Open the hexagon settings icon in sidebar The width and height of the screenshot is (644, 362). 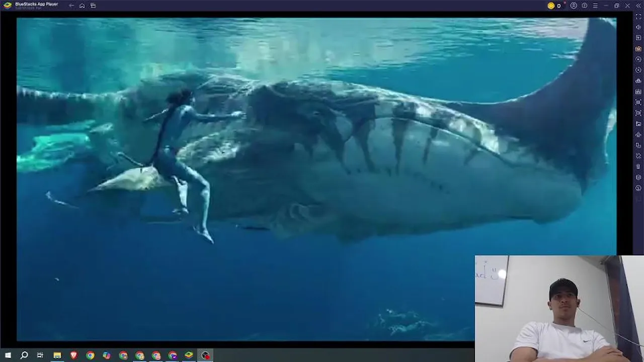tap(638, 177)
